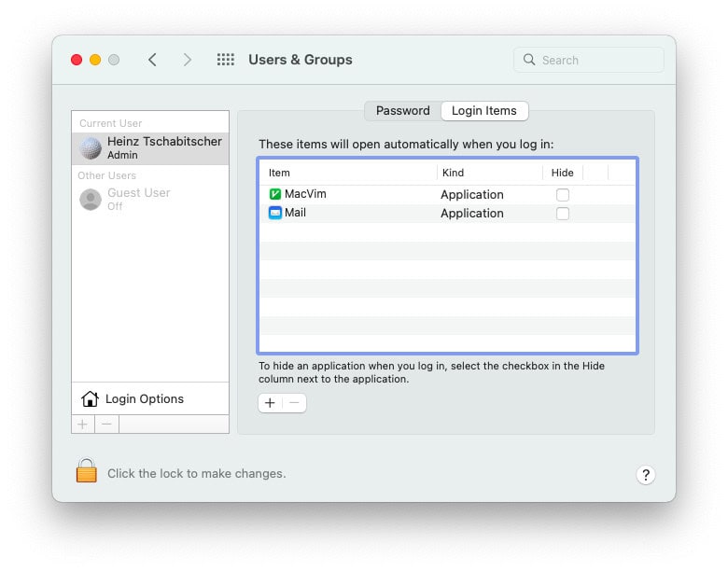Go back with the left chevron
The width and height of the screenshot is (728, 571).
coord(152,60)
